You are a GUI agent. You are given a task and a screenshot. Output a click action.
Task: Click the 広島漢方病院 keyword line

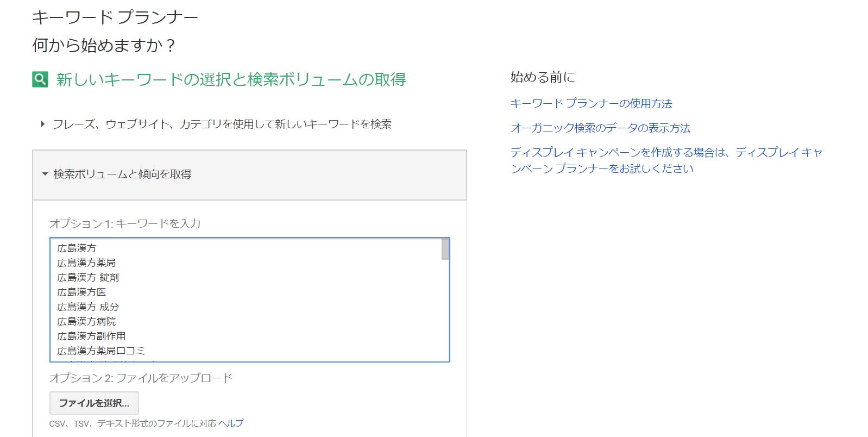coord(86,322)
